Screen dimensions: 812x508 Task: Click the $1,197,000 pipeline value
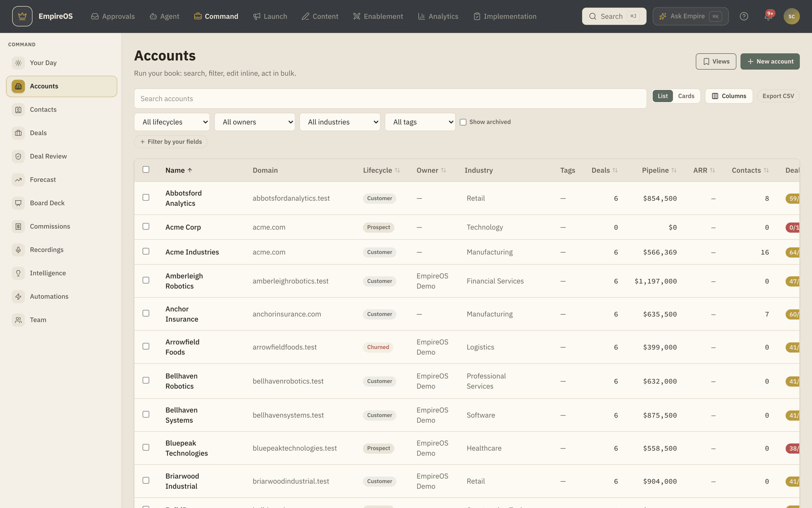[x=656, y=281]
